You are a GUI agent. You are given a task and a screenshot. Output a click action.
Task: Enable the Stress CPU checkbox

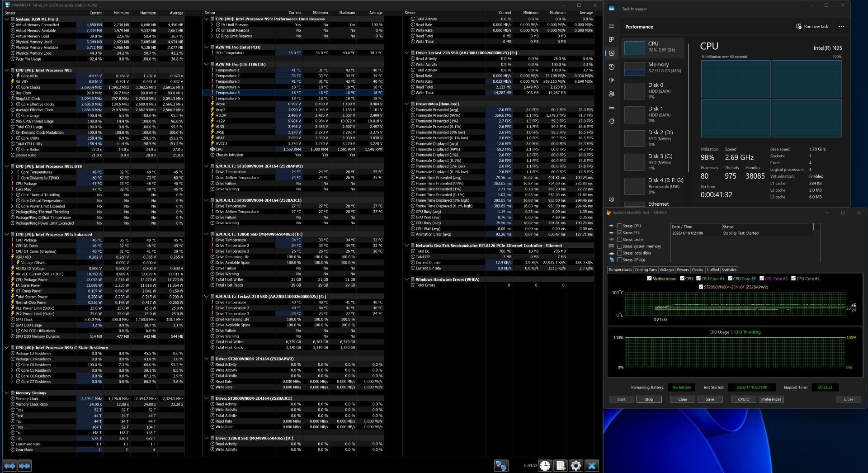click(x=620, y=226)
